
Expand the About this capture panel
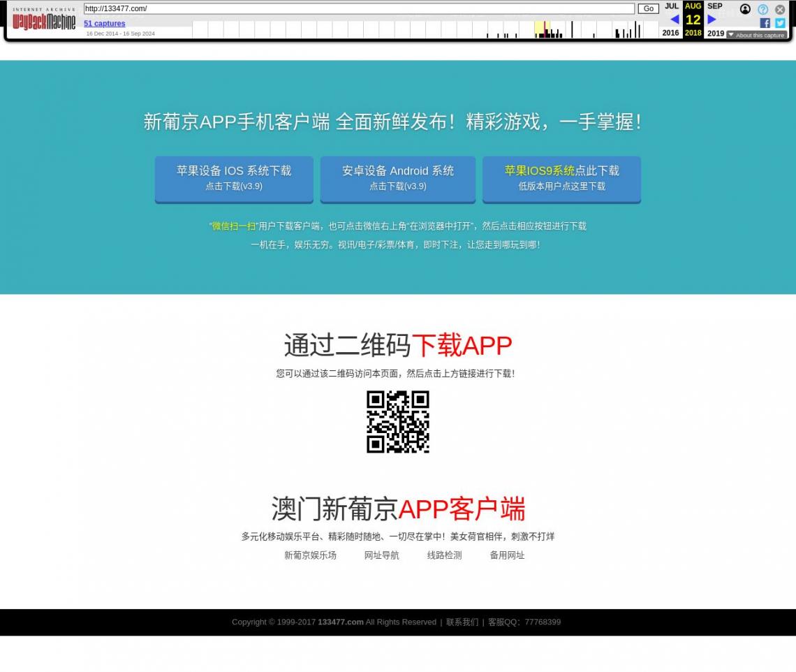(x=756, y=35)
